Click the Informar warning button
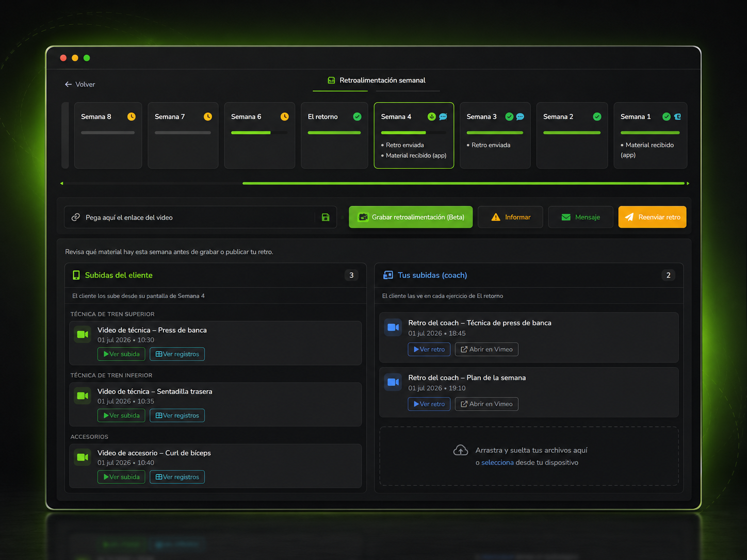This screenshot has height=560, width=747. click(511, 217)
